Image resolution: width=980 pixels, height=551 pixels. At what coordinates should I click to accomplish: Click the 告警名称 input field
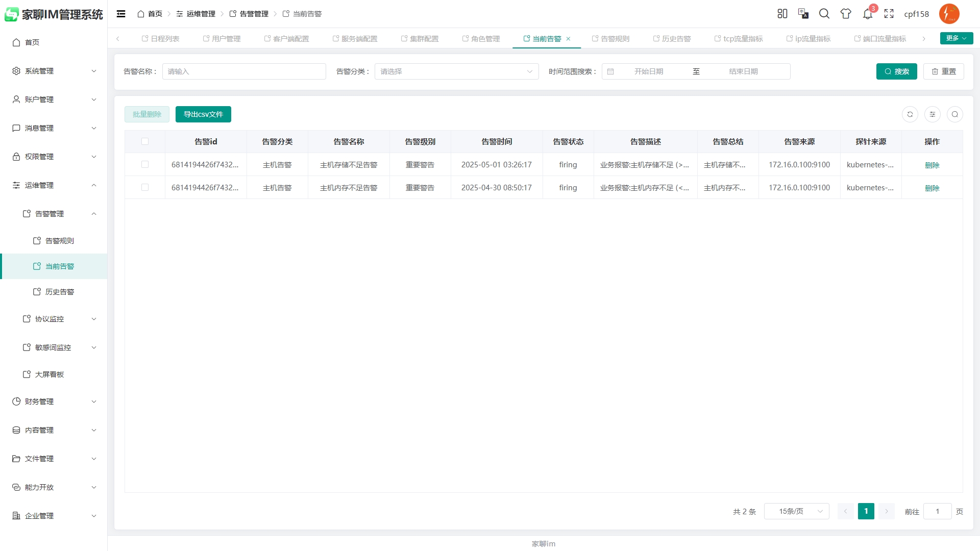244,71
